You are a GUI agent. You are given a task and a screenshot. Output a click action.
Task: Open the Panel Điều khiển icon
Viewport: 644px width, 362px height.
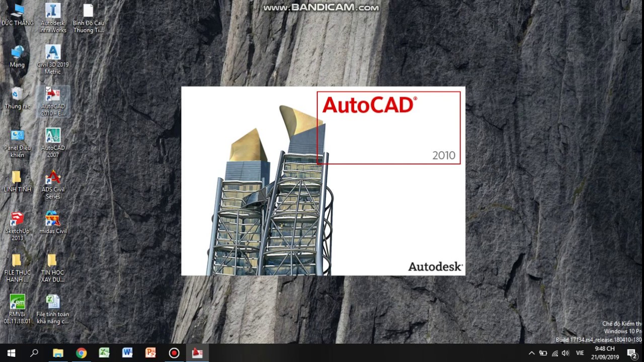[x=18, y=143]
